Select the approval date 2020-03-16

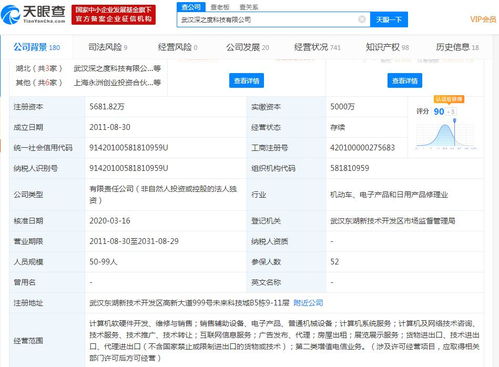pyautogui.click(x=110, y=221)
